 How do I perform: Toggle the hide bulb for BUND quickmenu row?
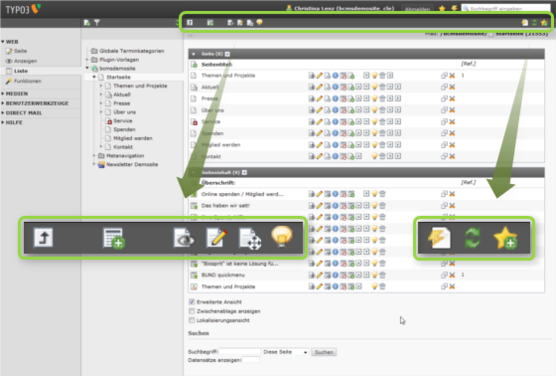[x=374, y=275]
